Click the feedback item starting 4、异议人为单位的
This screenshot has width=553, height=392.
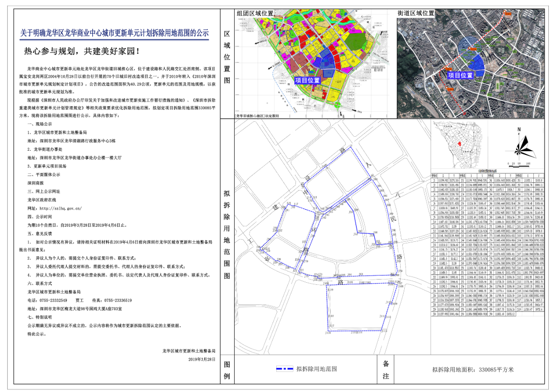(x=119, y=275)
